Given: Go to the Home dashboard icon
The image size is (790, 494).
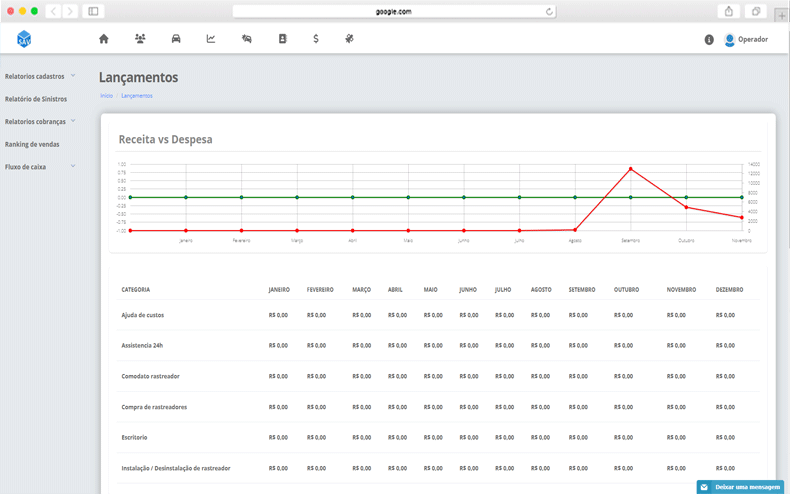Looking at the screenshot, I should pyautogui.click(x=104, y=39).
